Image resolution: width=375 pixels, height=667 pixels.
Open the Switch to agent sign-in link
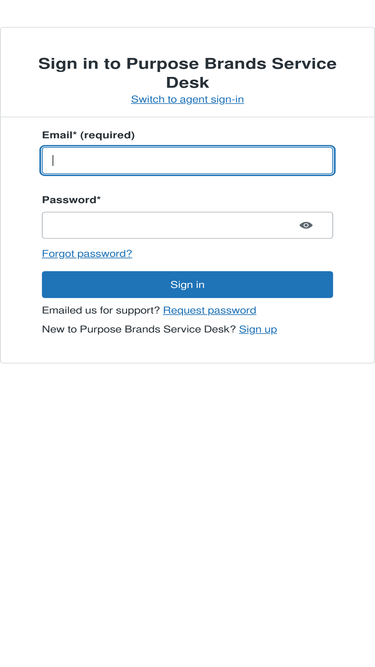tap(187, 99)
